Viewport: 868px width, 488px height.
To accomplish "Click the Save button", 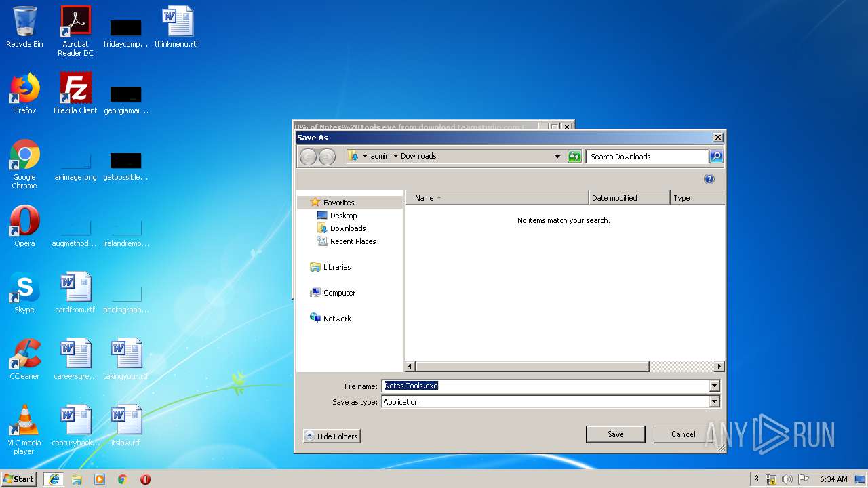I will [x=616, y=434].
